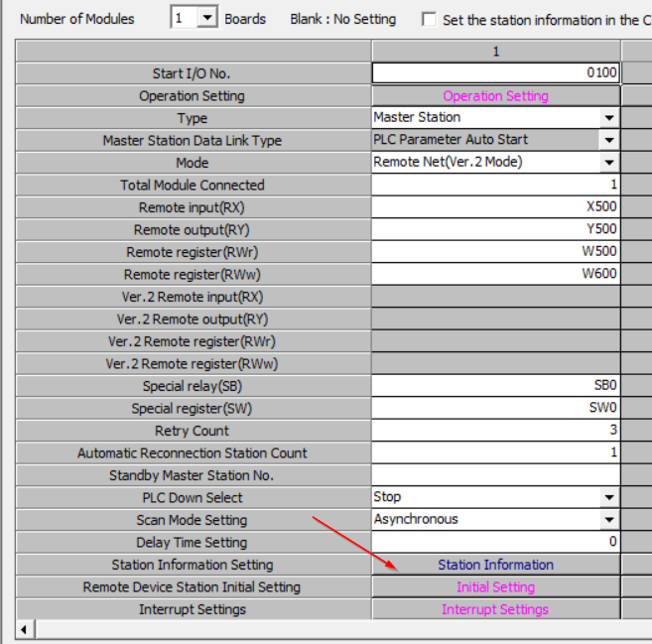The width and height of the screenshot is (652, 644).
Task: Click the Special relay(SB) field SB0
Action: click(x=495, y=385)
